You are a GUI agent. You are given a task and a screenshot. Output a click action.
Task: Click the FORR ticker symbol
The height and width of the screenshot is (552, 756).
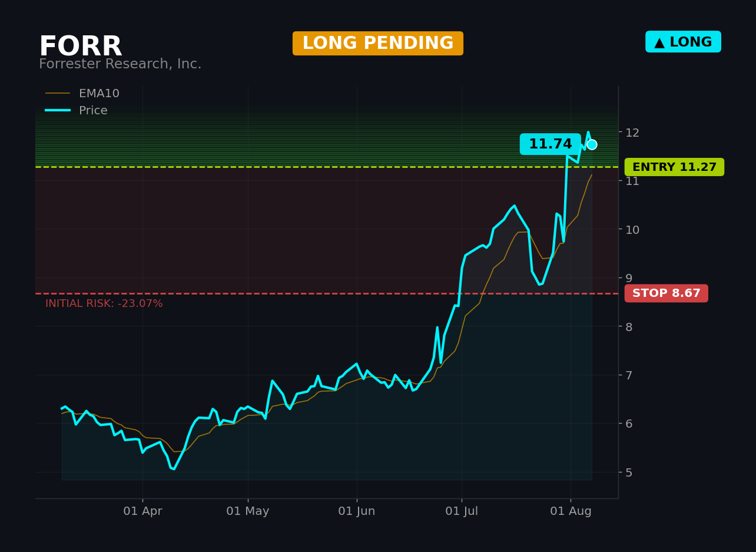click(x=81, y=47)
